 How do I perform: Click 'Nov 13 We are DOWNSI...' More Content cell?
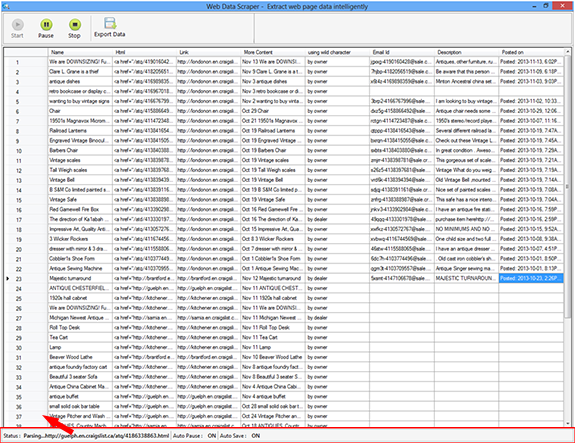(272, 62)
